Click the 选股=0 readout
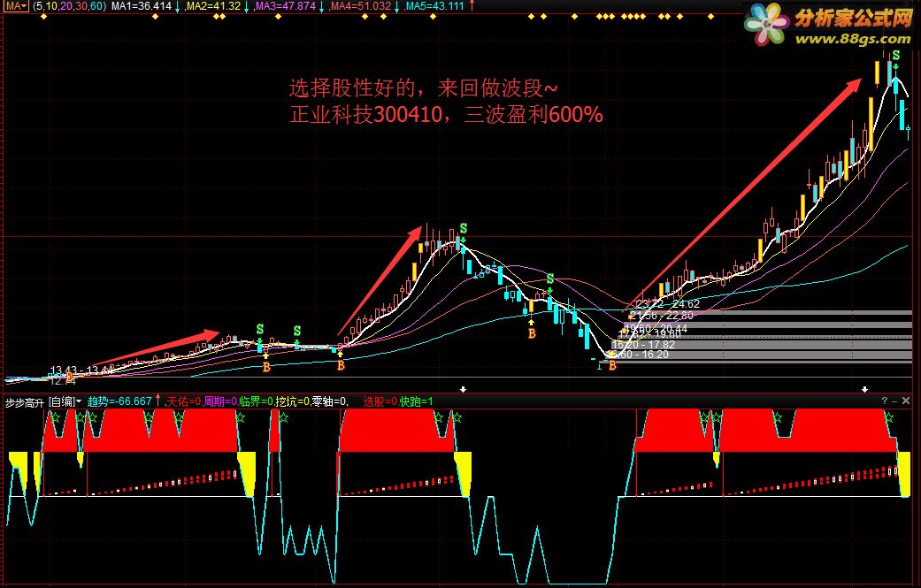Image resolution: width=921 pixels, height=588 pixels. 380,402
